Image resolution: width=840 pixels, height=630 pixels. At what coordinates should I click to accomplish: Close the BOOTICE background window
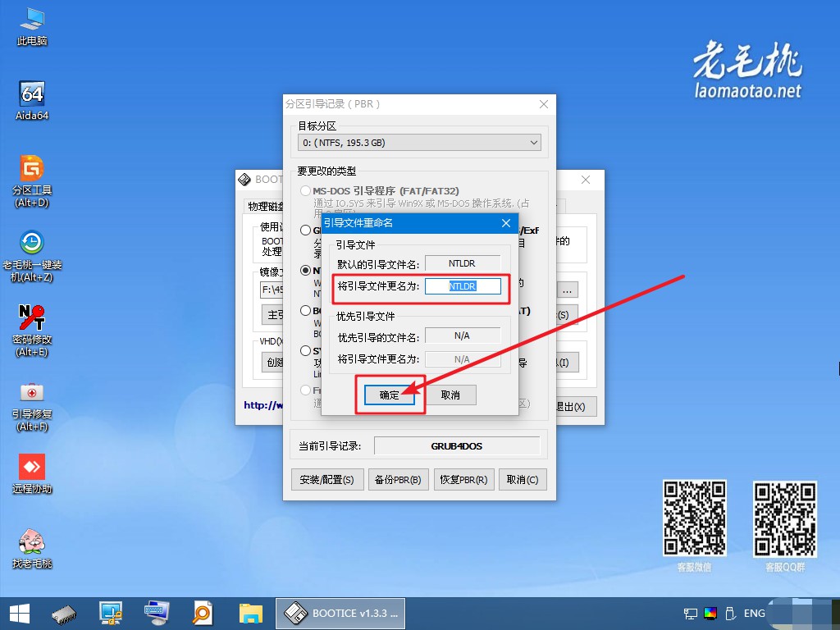point(586,180)
